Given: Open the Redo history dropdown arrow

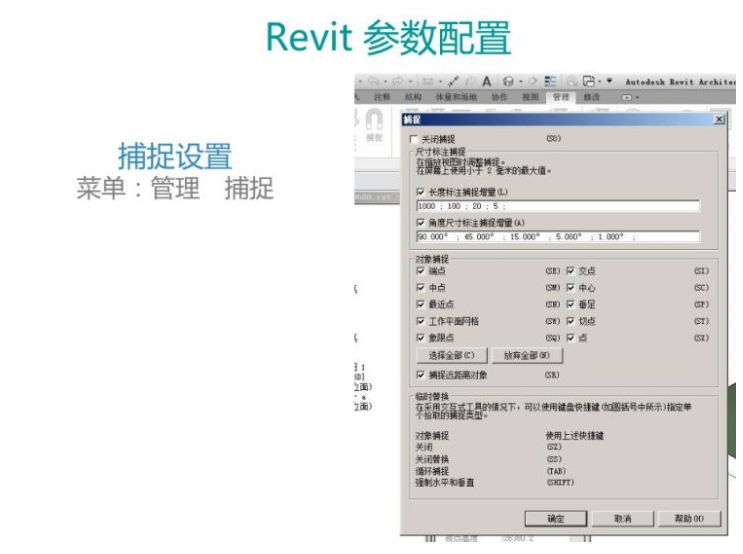Looking at the screenshot, I should pos(410,82).
